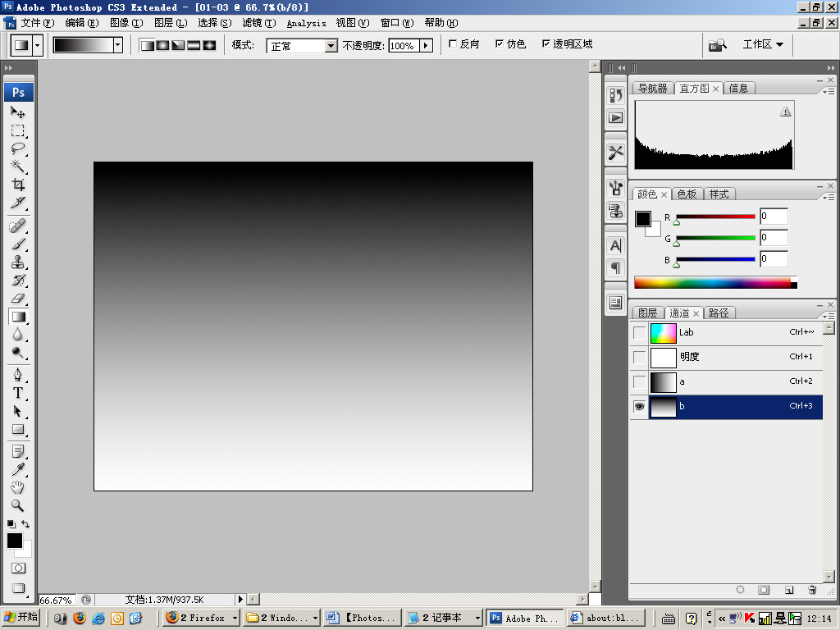Select the Hand tool
The width and height of the screenshot is (840, 630).
coord(18,487)
